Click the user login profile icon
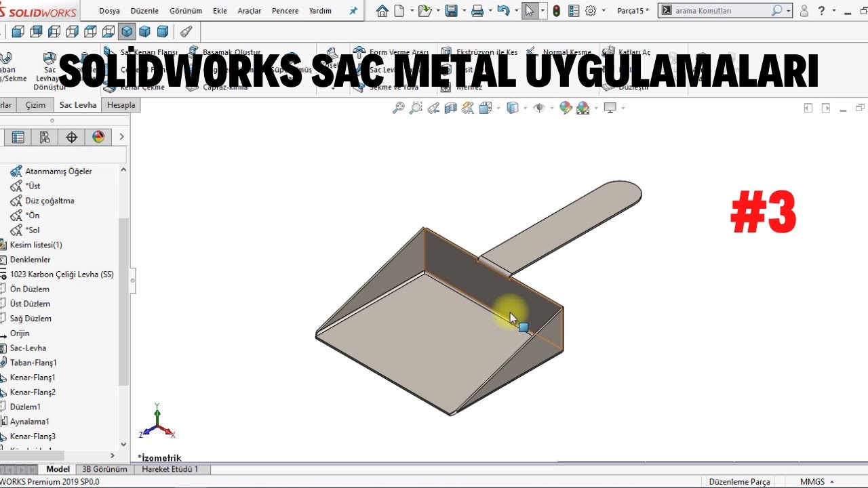 click(x=804, y=11)
